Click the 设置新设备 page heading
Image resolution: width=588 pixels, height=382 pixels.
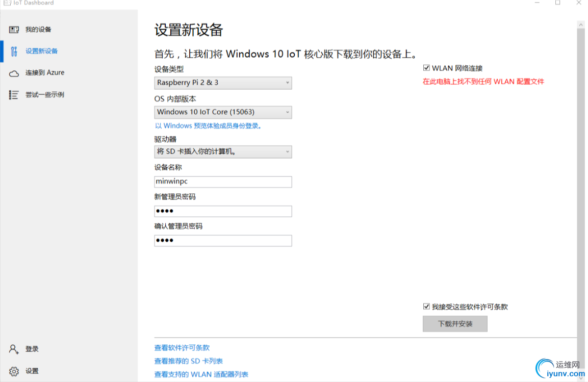tap(189, 30)
